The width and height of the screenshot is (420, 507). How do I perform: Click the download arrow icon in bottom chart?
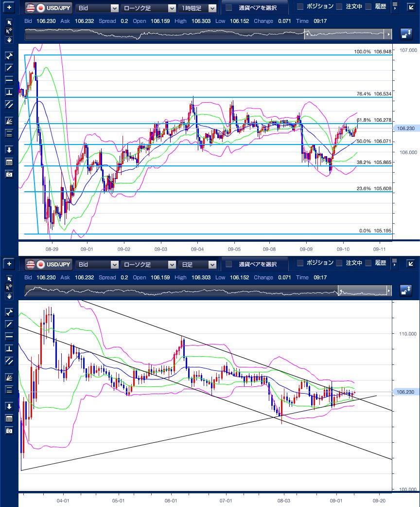tap(9, 406)
